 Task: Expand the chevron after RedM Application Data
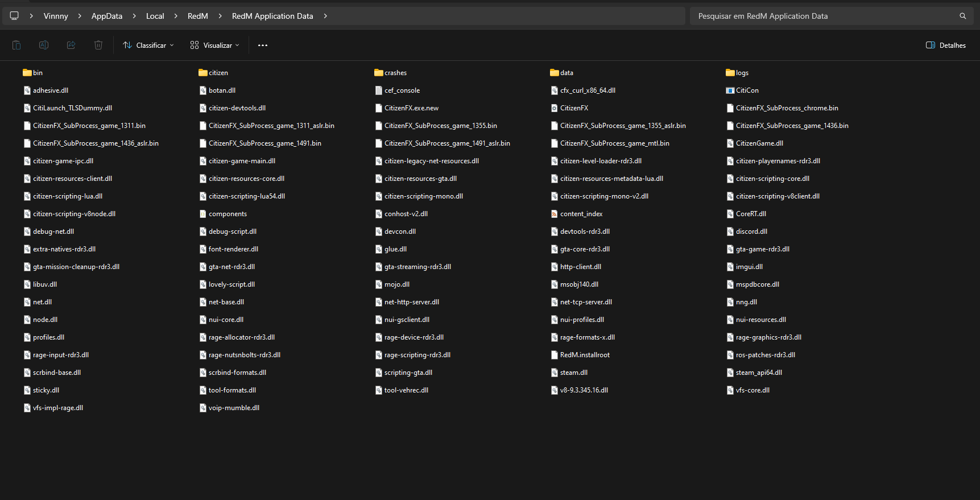(325, 16)
